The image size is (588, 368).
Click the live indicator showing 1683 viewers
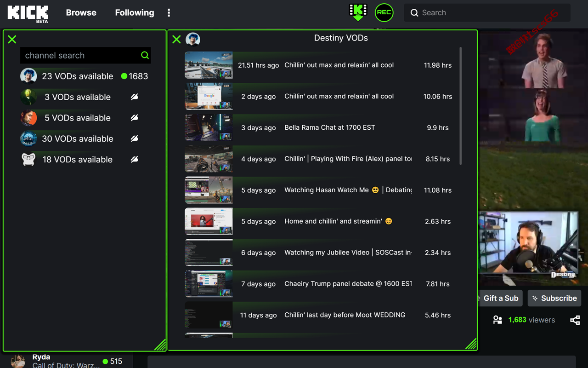tap(134, 76)
